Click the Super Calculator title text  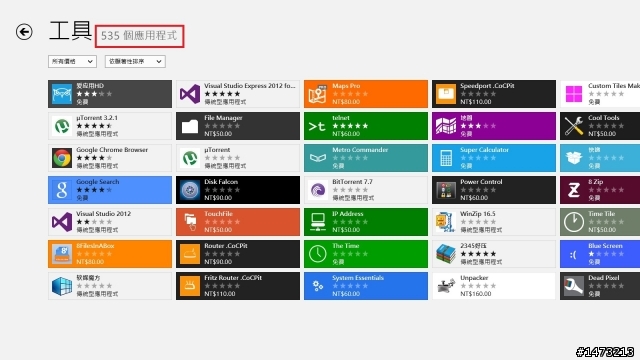[484, 150]
